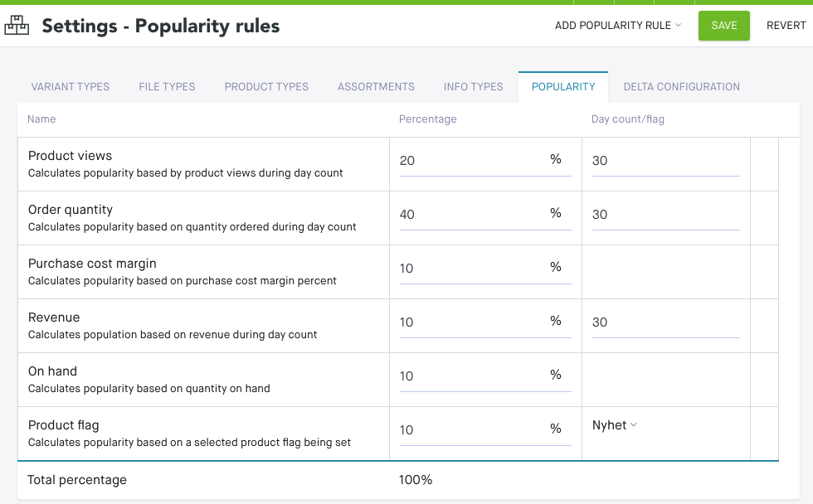
Task: Click the Order quantity day count field
Action: tap(665, 215)
